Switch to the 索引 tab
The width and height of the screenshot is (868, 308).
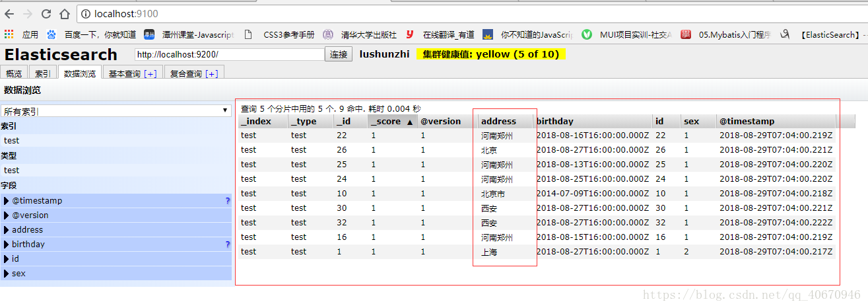(42, 73)
